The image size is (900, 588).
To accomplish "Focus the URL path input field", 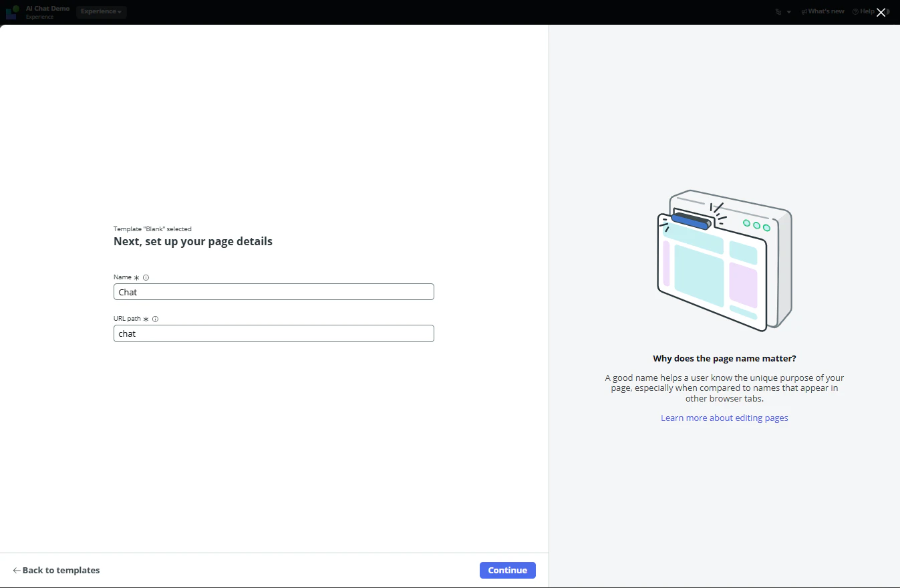I will pos(274,333).
